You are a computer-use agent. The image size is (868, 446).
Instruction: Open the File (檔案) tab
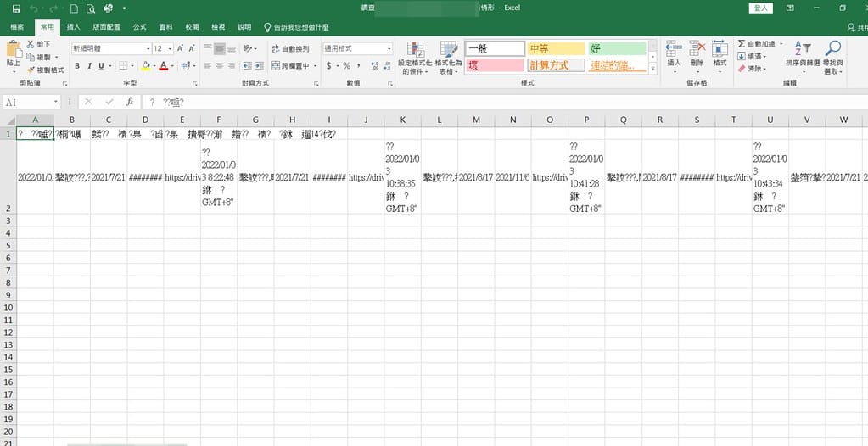tap(17, 27)
